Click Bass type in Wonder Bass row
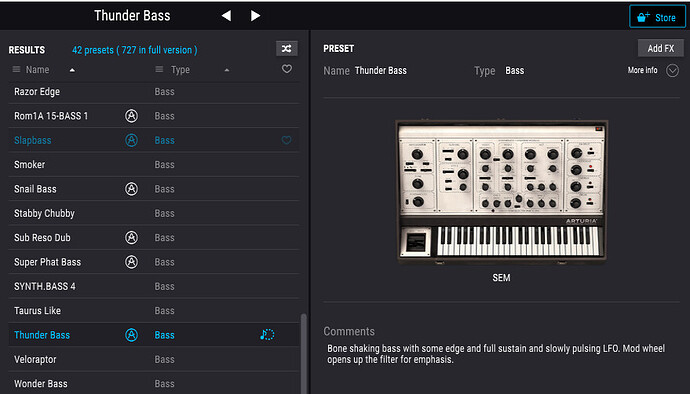Screen dimensions: 690x394 click(165, 383)
